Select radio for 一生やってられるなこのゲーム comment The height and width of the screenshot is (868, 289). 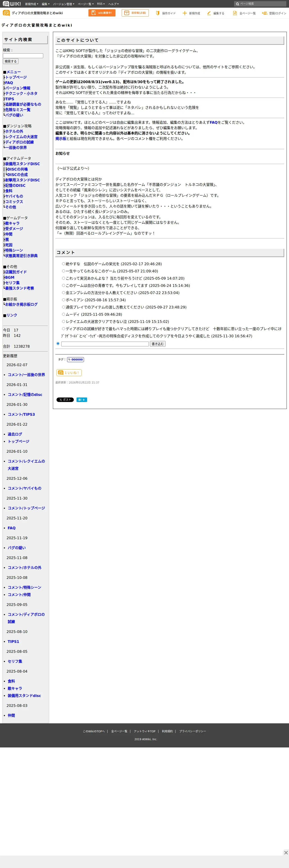63,271
